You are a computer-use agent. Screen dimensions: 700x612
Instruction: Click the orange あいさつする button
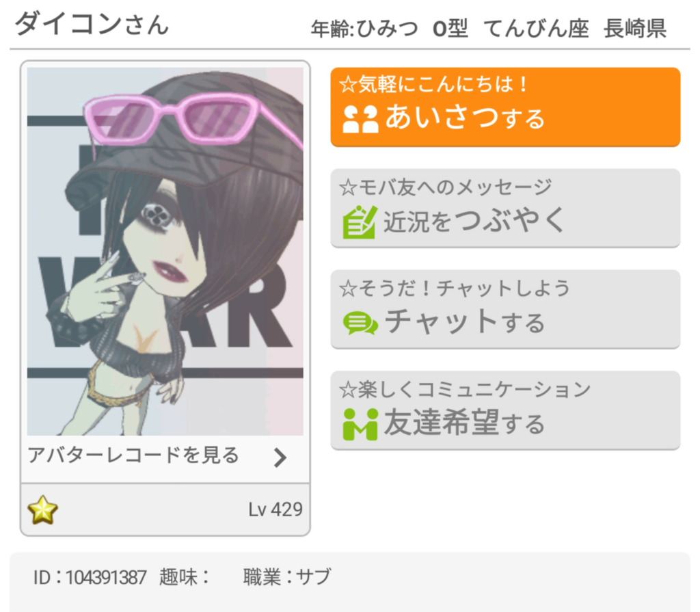tap(505, 107)
